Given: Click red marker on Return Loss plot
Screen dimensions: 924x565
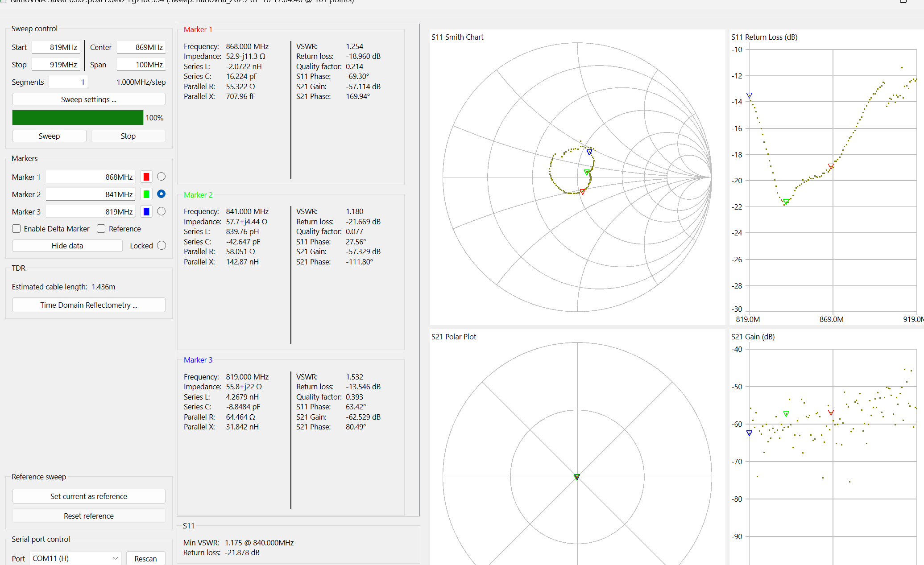Looking at the screenshot, I should 831,166.
